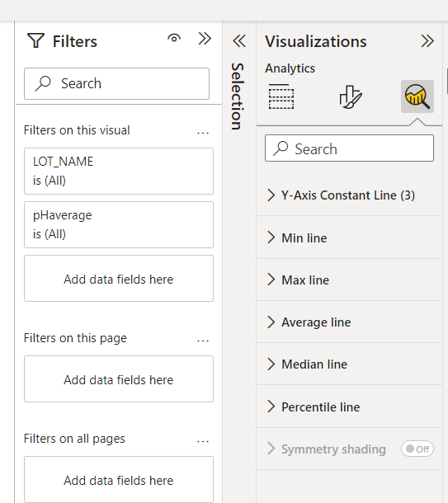Open more options for Filters on this page
The height and width of the screenshot is (503, 448).
(203, 341)
